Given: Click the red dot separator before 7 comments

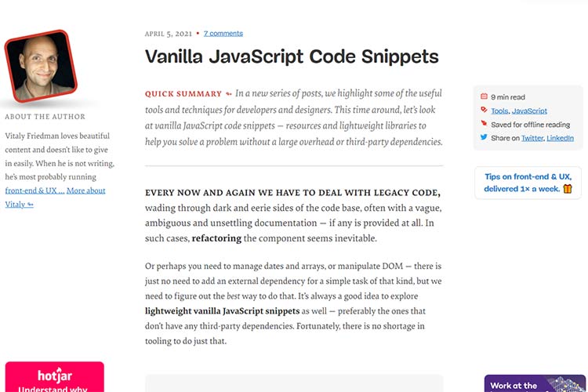Looking at the screenshot, I should tap(198, 34).
